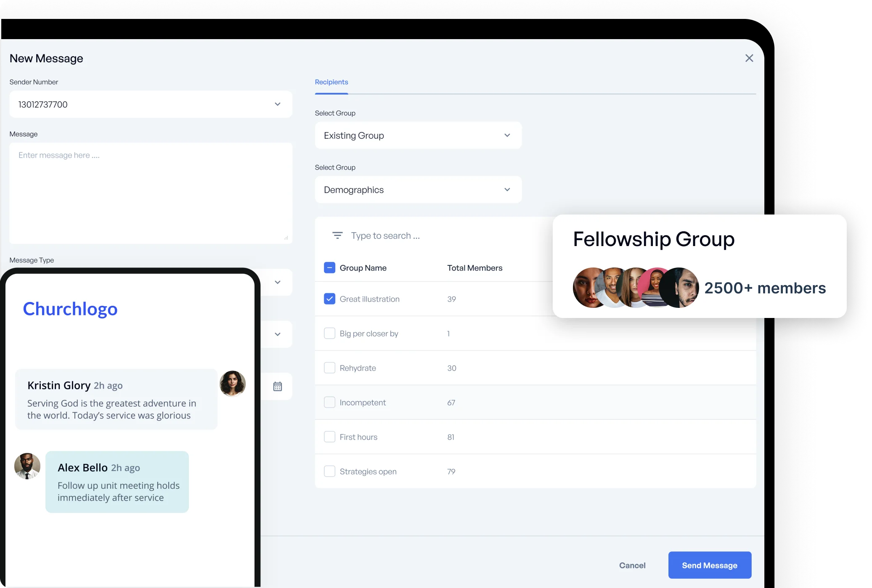Uncheck the Great illustration group checkbox

point(329,299)
